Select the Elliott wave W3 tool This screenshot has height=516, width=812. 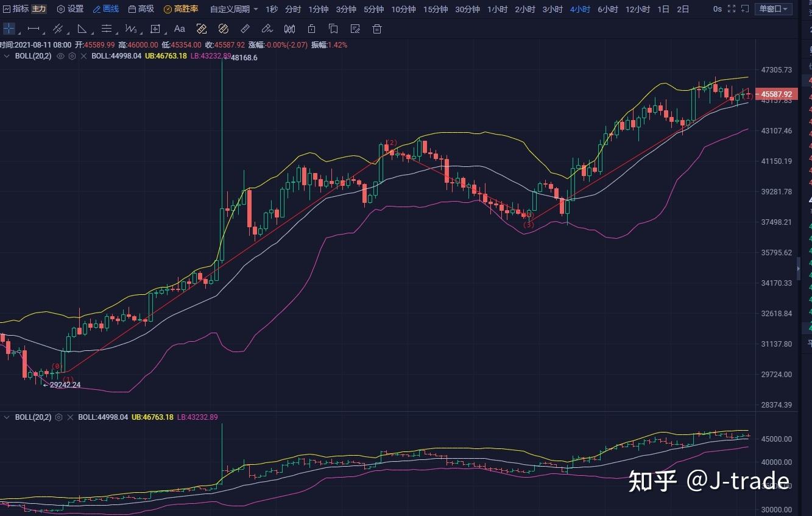coord(130,29)
